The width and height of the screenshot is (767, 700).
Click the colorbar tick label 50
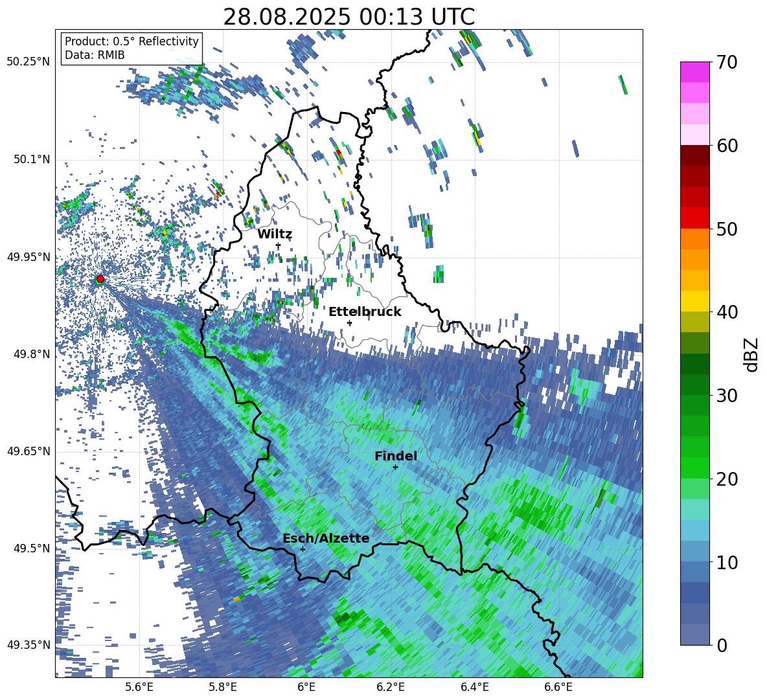pyautogui.click(x=727, y=229)
